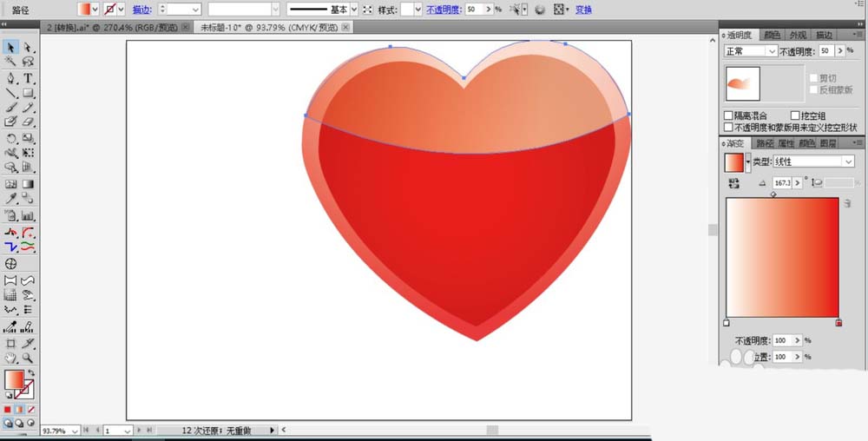Select the Scale tool

[28, 138]
